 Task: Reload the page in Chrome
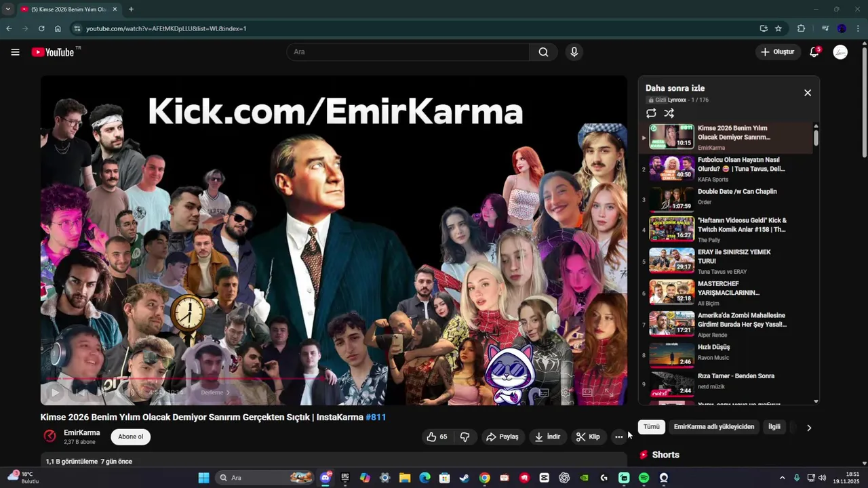(x=41, y=28)
